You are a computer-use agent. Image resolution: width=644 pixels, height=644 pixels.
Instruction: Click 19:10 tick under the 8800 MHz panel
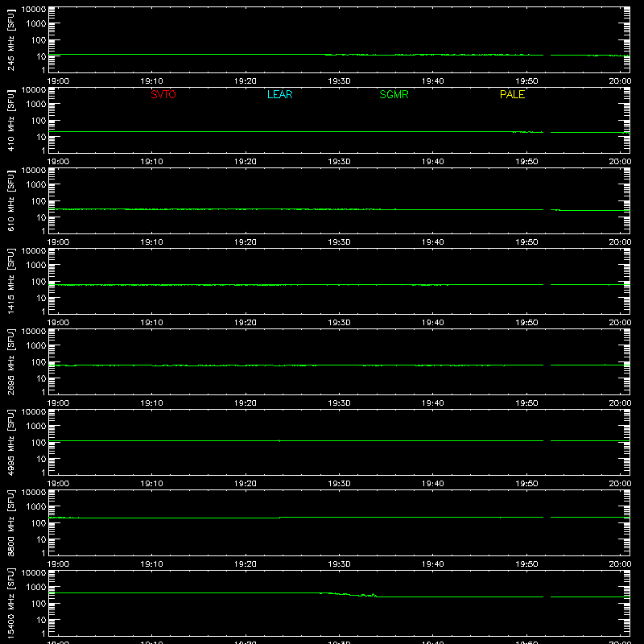click(151, 564)
